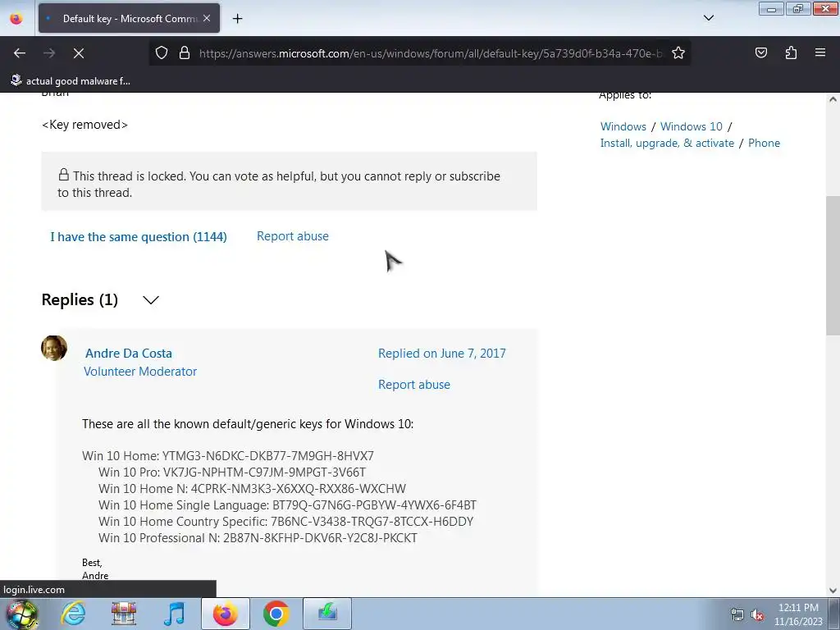840x630 pixels.
Task: Launch Internet Explorer from the taskbar
Action: click(x=73, y=614)
